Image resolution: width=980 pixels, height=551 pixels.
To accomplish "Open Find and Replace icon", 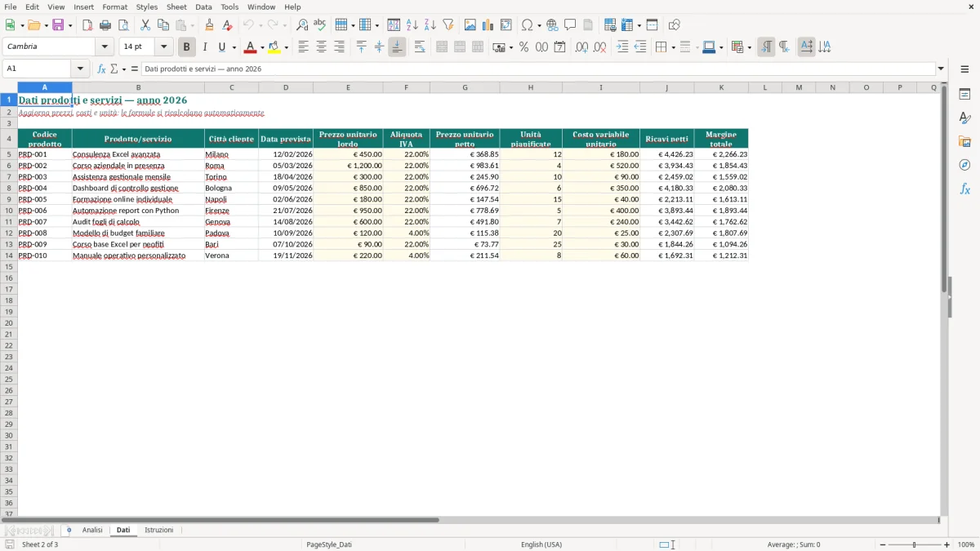I will [x=302, y=25].
